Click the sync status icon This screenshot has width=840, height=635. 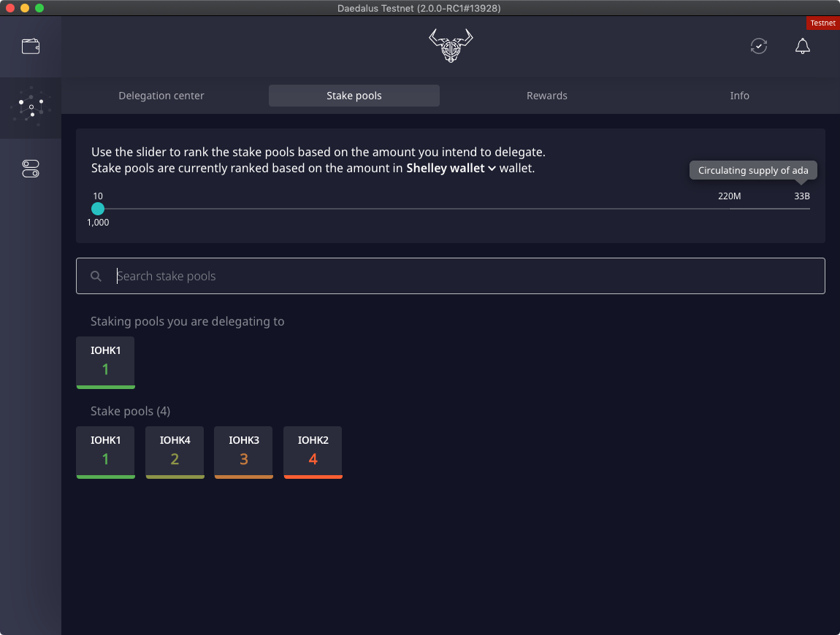point(758,46)
